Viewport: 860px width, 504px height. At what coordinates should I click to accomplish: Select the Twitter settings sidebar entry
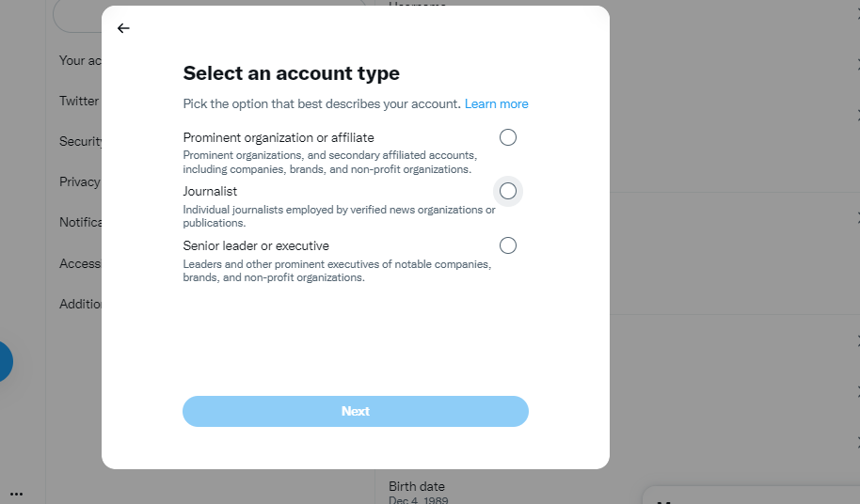tap(80, 101)
